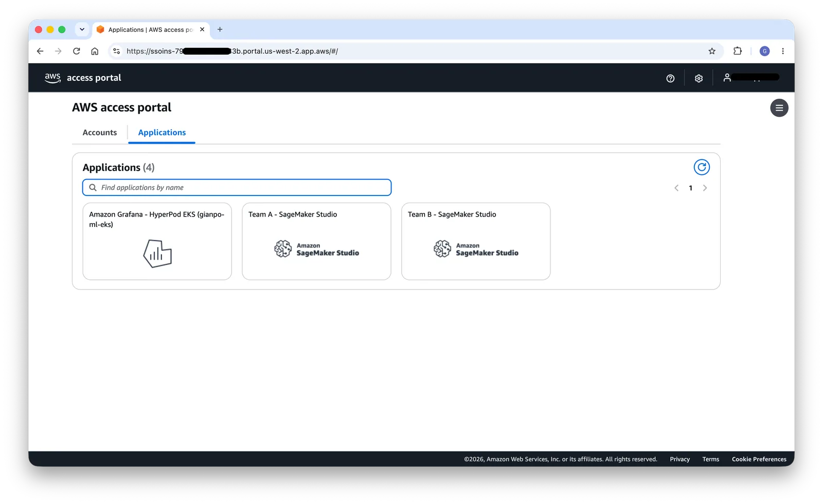The height and width of the screenshot is (504, 823).
Task: Click the Grafana chart icon
Action: click(157, 254)
